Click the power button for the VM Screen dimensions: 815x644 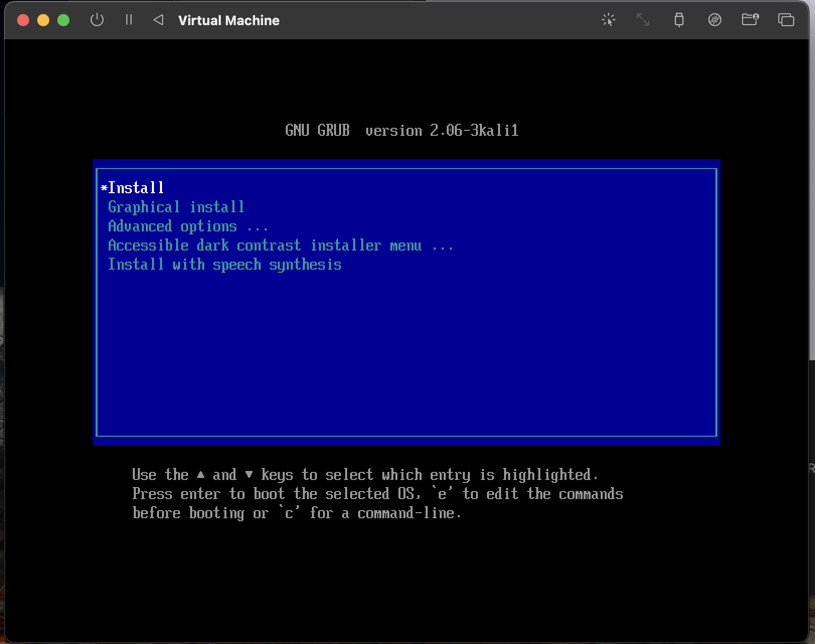coord(97,20)
